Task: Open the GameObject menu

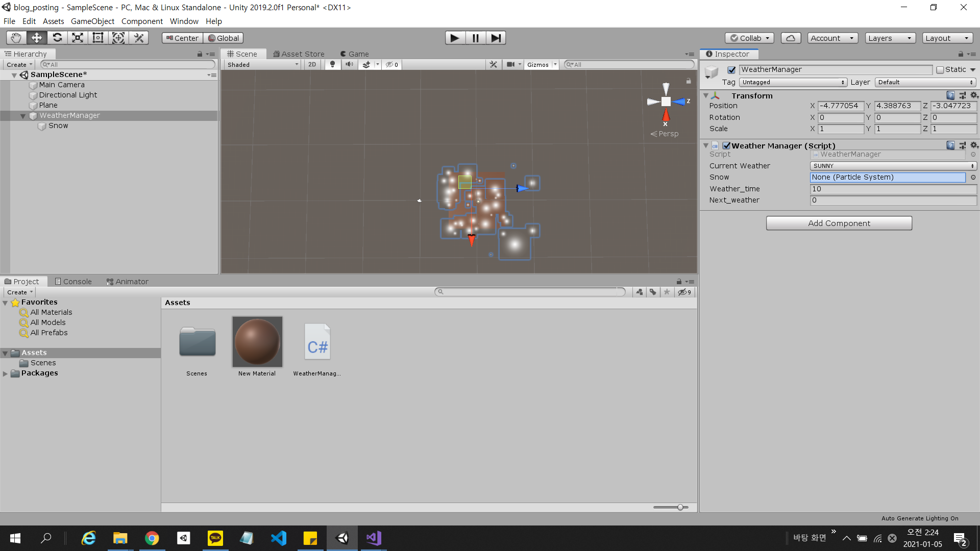Action: click(92, 21)
